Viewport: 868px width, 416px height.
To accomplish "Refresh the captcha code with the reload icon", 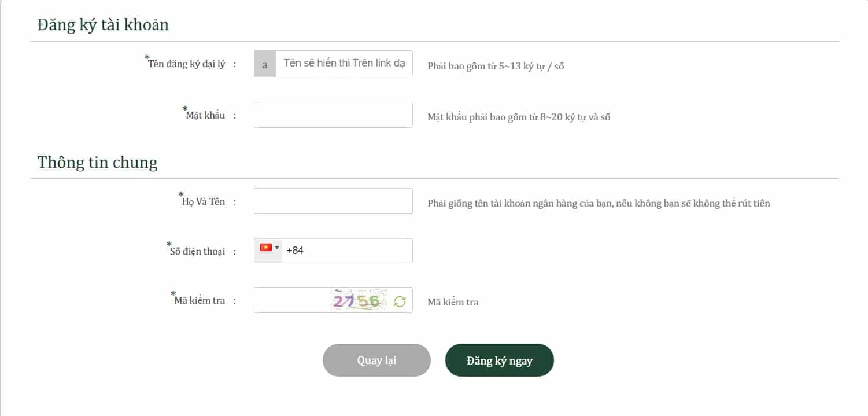I will pos(400,301).
